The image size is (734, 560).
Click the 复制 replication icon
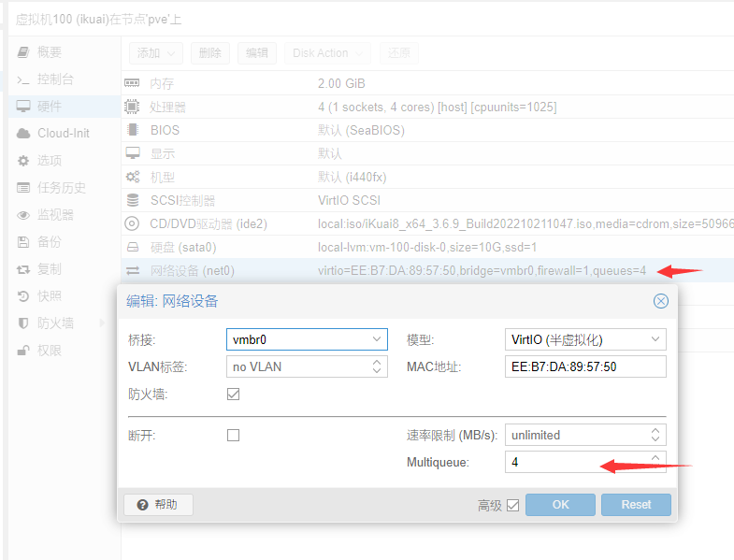tap(23, 269)
